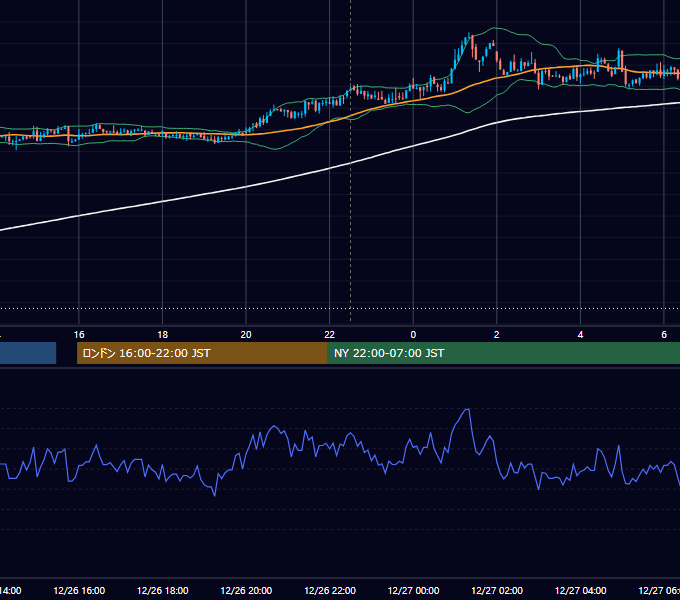Click hour label 20 on price chart axis
This screenshot has height=600, width=680.
(x=246, y=335)
